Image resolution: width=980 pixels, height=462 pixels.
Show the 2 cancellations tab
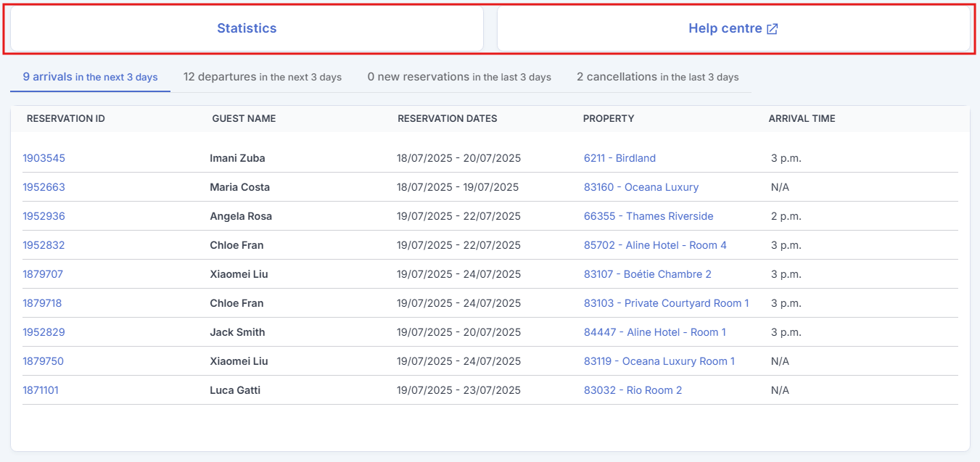(658, 77)
